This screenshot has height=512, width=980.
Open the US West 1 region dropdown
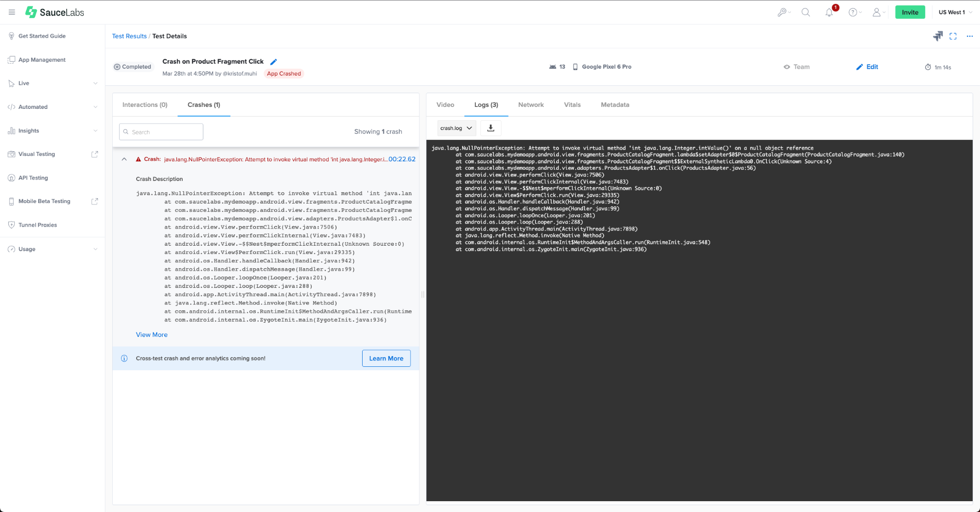955,12
